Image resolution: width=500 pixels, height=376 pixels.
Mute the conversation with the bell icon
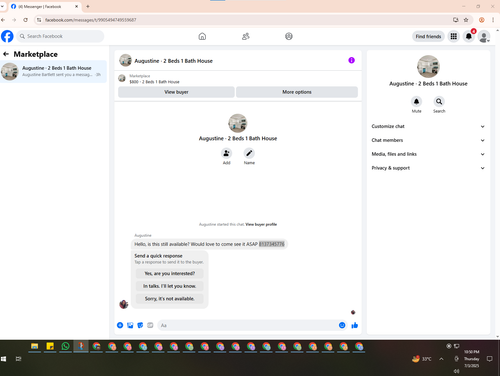point(416,101)
